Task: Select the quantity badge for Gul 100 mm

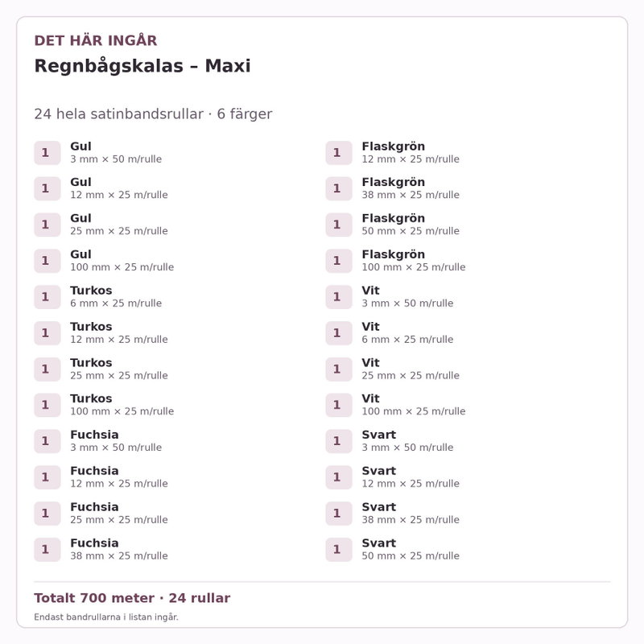Action: [x=47, y=261]
